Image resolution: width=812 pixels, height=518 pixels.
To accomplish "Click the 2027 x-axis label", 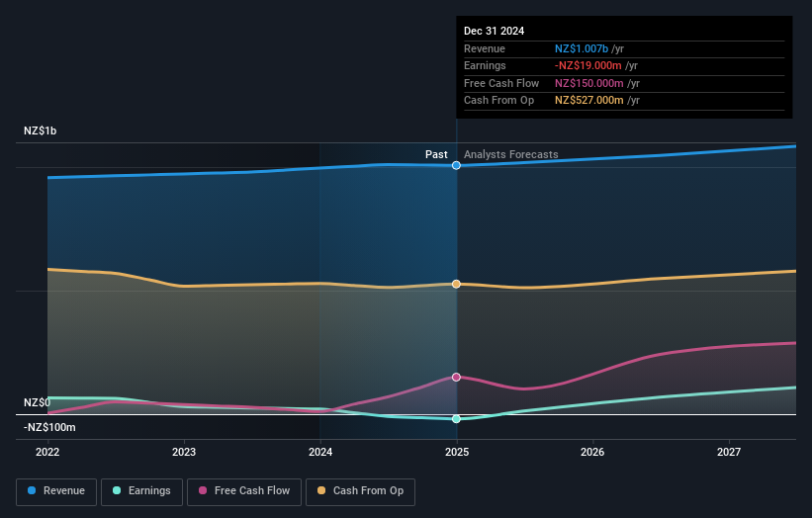I will (x=729, y=453).
